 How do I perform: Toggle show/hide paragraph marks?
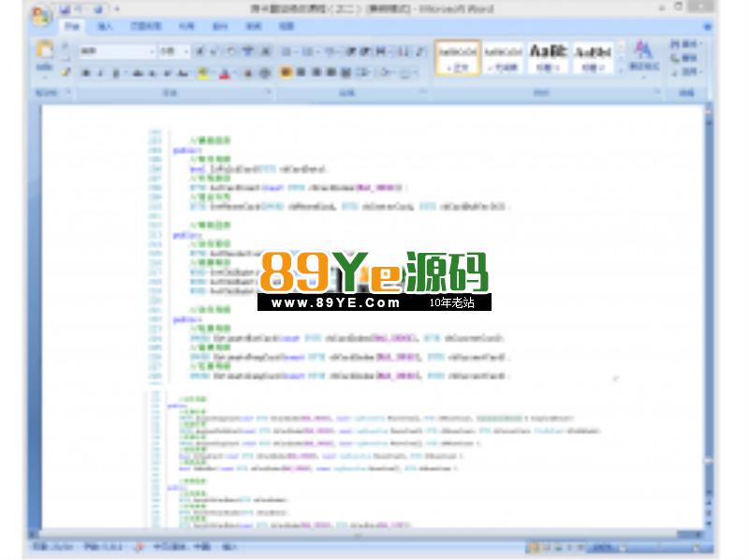[420, 52]
